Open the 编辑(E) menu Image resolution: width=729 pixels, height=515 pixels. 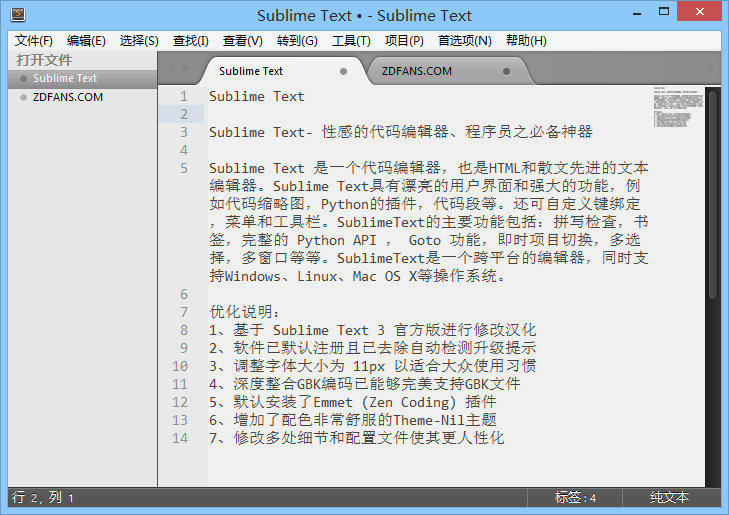(86, 41)
